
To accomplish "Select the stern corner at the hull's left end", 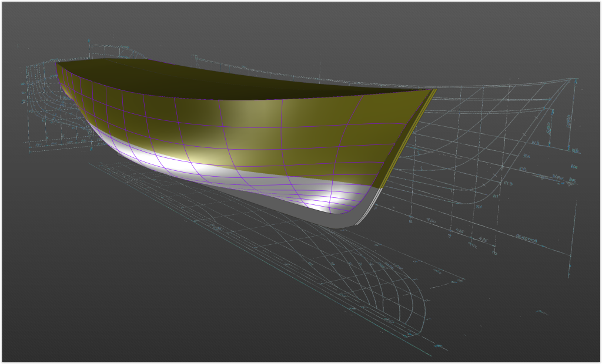I will [x=57, y=63].
